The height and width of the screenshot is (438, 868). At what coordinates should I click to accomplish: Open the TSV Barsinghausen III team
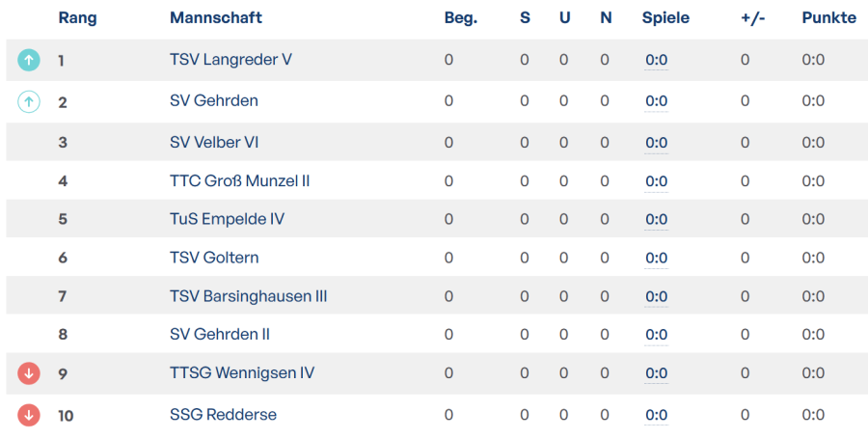point(249,296)
